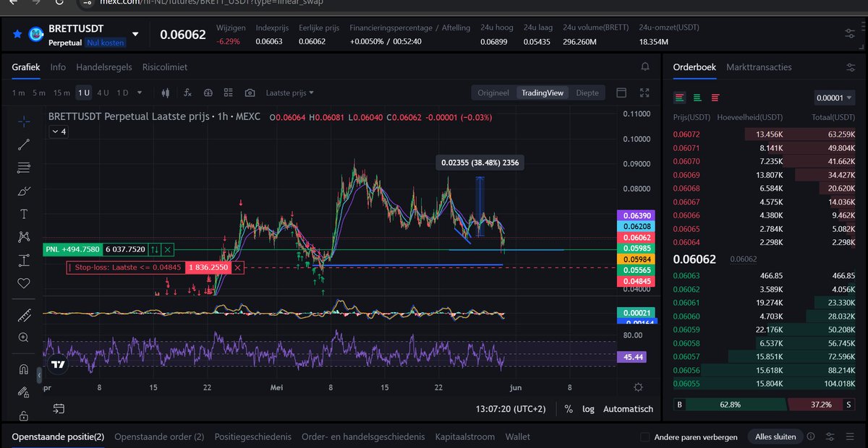This screenshot has height=448, width=868.
Task: Open the Laatste prijs price-type dropdown
Action: click(x=290, y=92)
